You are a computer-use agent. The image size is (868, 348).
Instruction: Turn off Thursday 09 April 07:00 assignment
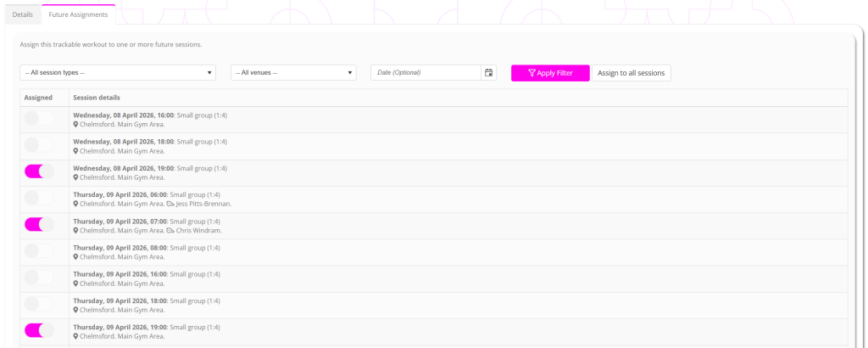38,225
